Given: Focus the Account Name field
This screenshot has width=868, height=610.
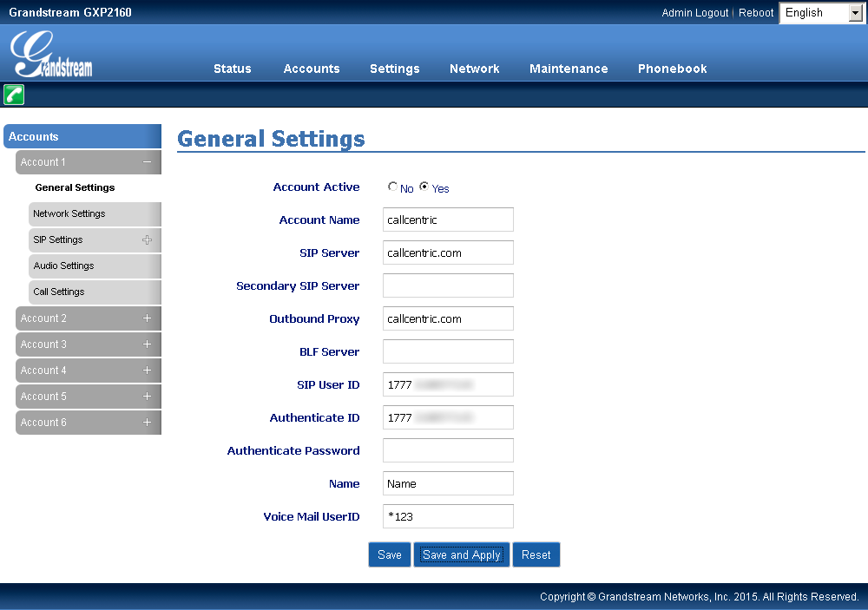Looking at the screenshot, I should tap(448, 220).
